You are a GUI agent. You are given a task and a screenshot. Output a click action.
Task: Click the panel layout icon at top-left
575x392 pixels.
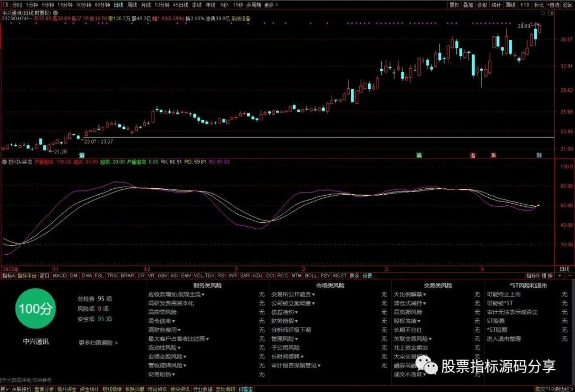(x=5, y=5)
